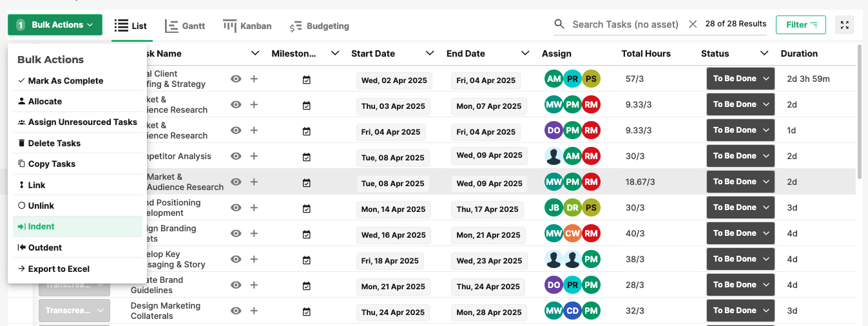Click the DR avatar in Brand Positioning row
This screenshot has width=868, height=326.
pyautogui.click(x=572, y=208)
